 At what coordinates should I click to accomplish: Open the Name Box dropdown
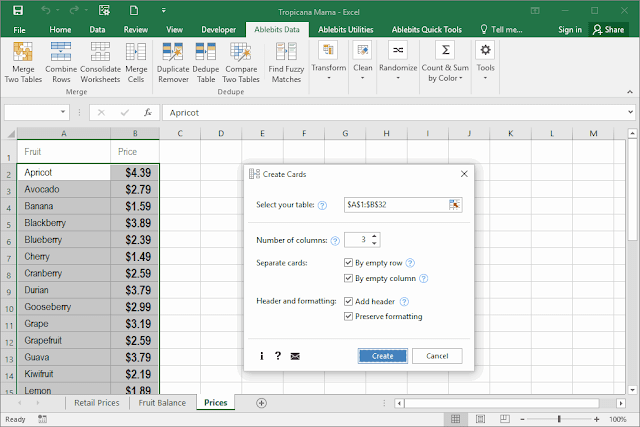(63, 112)
